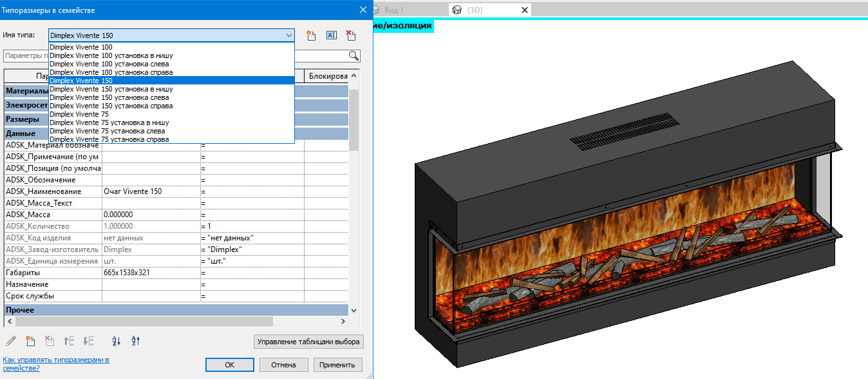
Task: Sort parameters in ascending order
Action: (117, 341)
